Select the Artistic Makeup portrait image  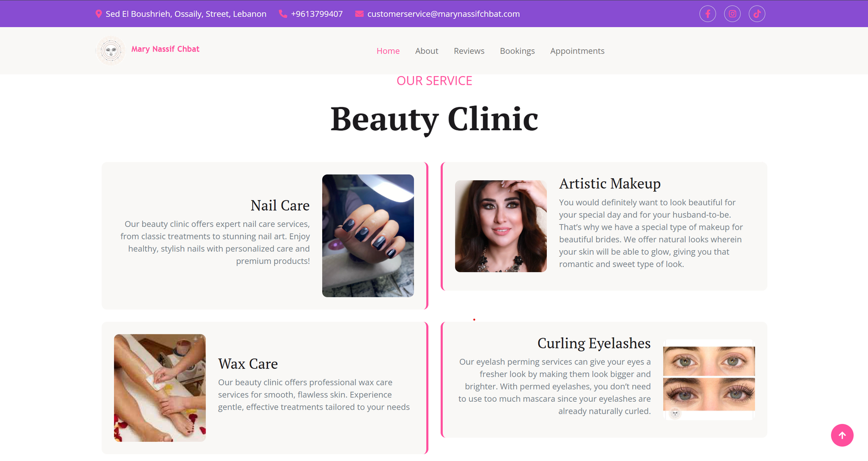pyautogui.click(x=501, y=226)
